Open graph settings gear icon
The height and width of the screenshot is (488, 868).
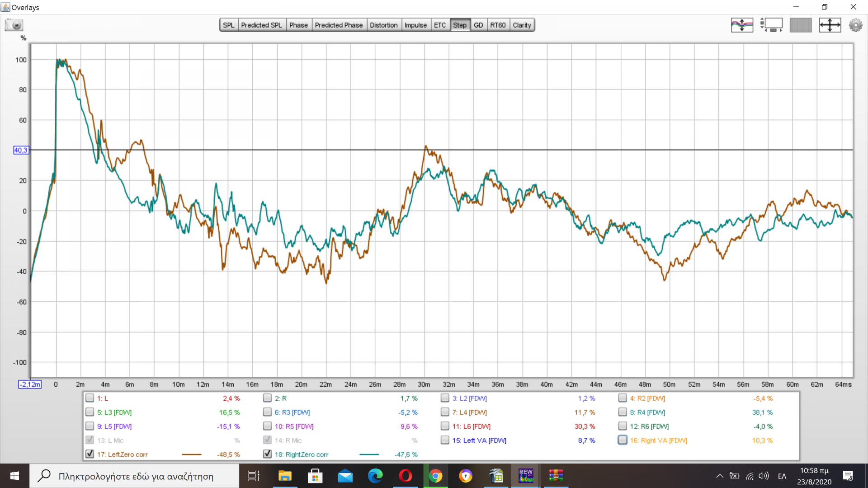point(855,25)
